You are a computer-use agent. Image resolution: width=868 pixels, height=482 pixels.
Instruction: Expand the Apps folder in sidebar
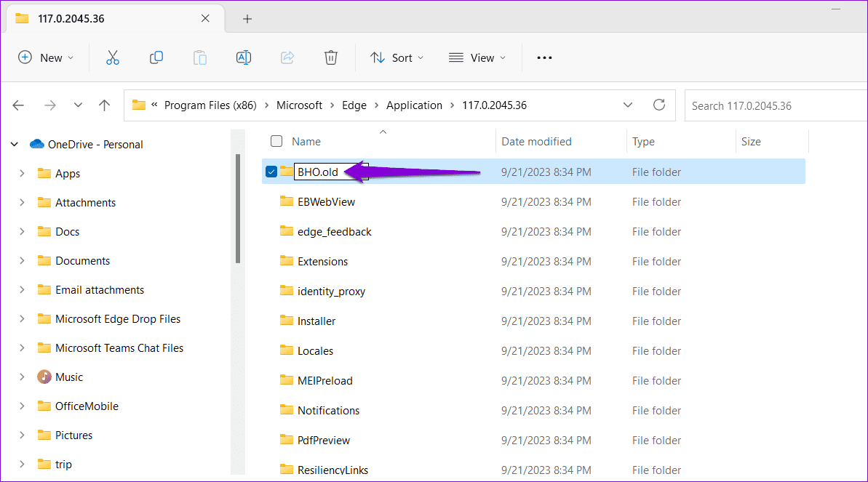coord(21,173)
